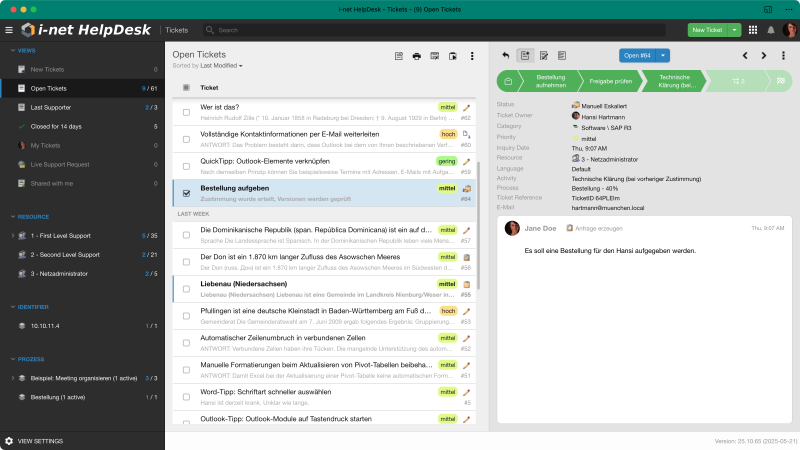Screen dimensions: 800x450
Task: Click the edit ticket pencil icon in details toolbar
Action: [544, 55]
